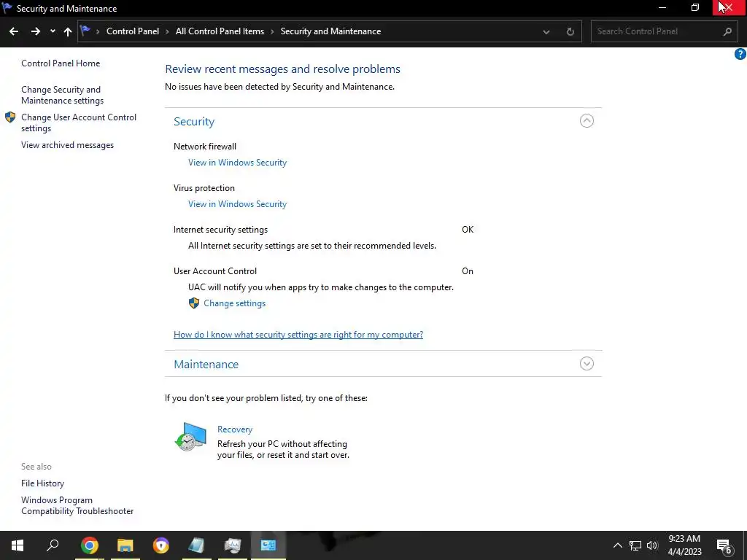Viewport: 747px width, 560px height.
Task: Click the flag icon in the address bar
Action: coord(85,31)
